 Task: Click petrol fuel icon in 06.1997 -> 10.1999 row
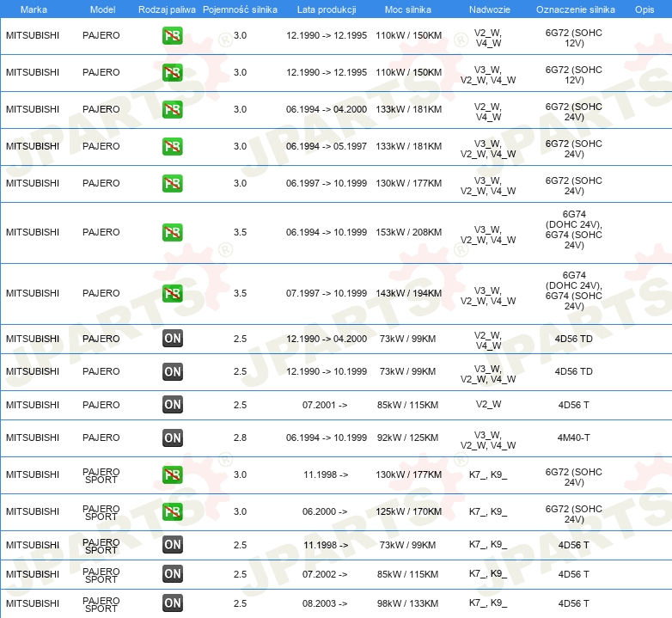172,183
